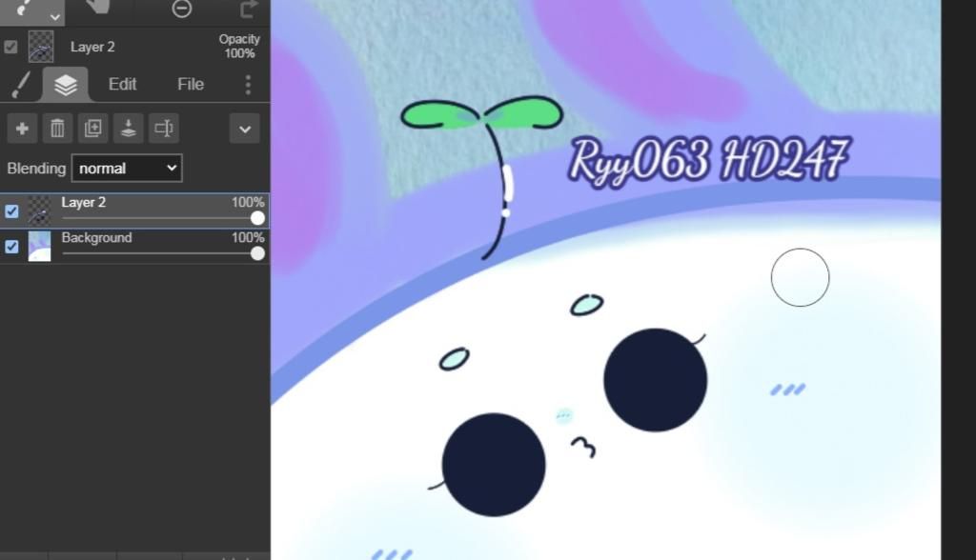The height and width of the screenshot is (560, 976).
Task: Delete layer using trash icon
Action: [57, 129]
